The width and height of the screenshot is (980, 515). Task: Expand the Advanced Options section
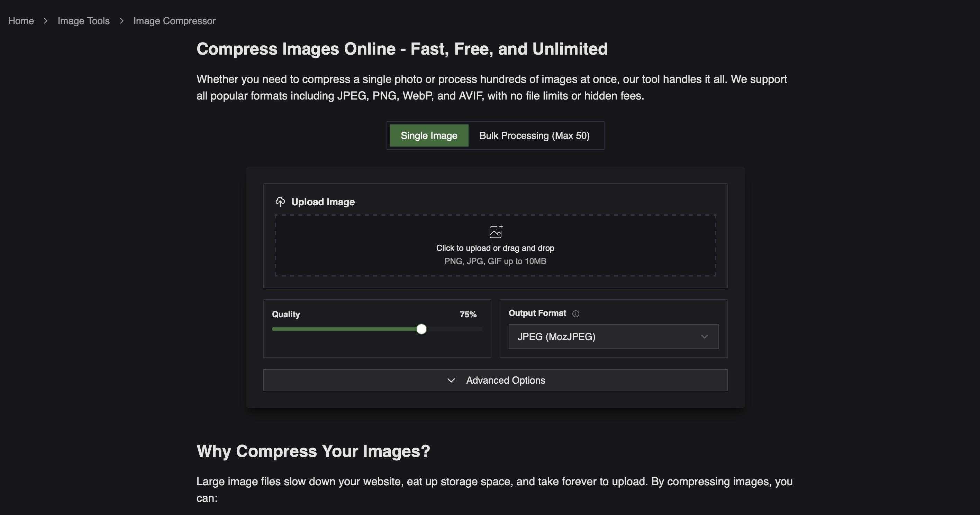[x=505, y=381]
